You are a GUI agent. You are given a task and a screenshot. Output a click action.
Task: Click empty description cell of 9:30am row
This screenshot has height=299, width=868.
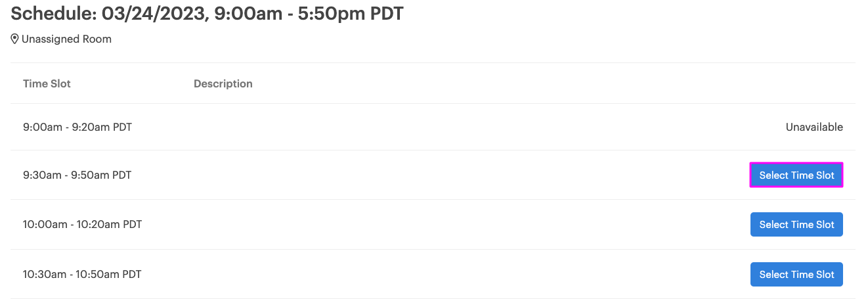click(460, 175)
